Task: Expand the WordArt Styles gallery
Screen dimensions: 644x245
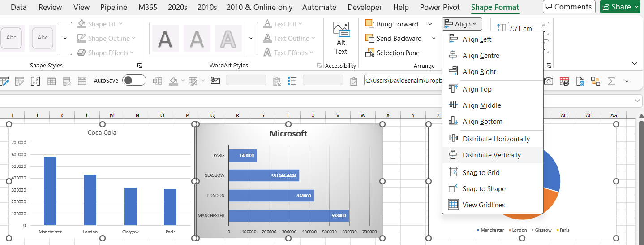Action: pos(251,38)
